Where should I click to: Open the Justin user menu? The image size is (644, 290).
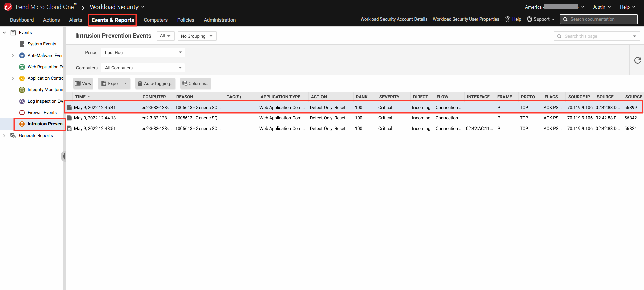click(x=602, y=7)
